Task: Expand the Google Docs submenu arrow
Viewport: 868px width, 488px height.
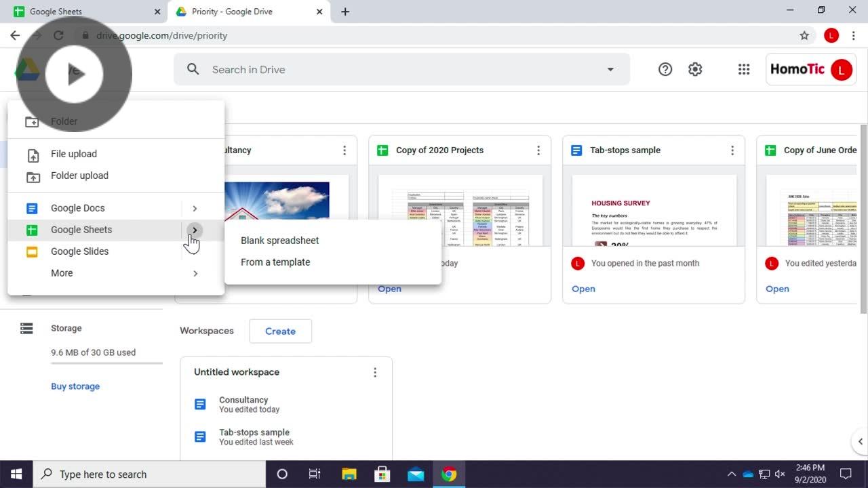Action: pos(195,208)
